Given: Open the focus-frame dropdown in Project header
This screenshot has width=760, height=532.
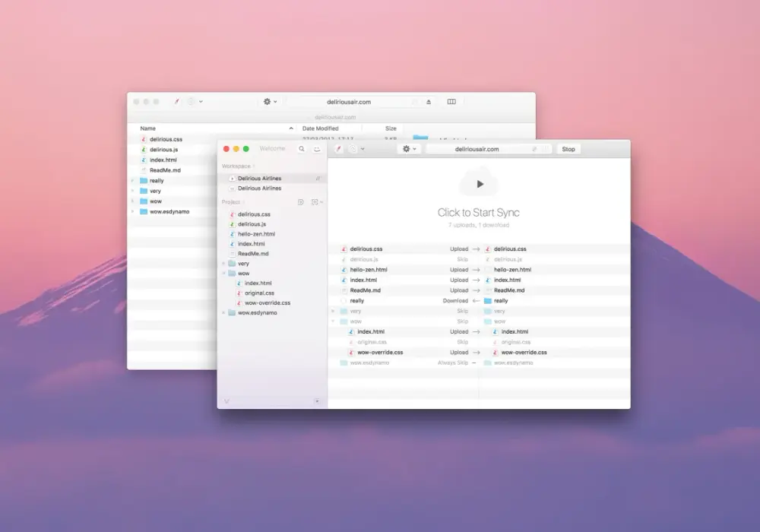Looking at the screenshot, I should point(317,202).
